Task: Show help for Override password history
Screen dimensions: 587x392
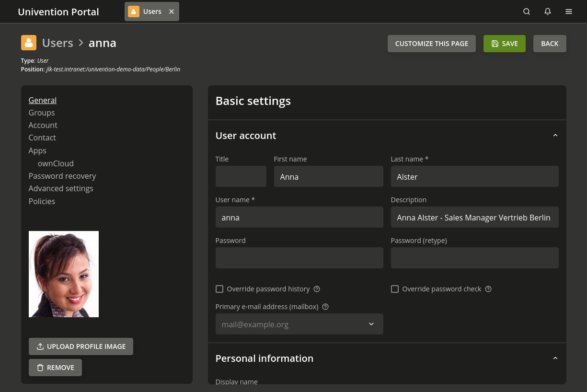Action: point(317,289)
